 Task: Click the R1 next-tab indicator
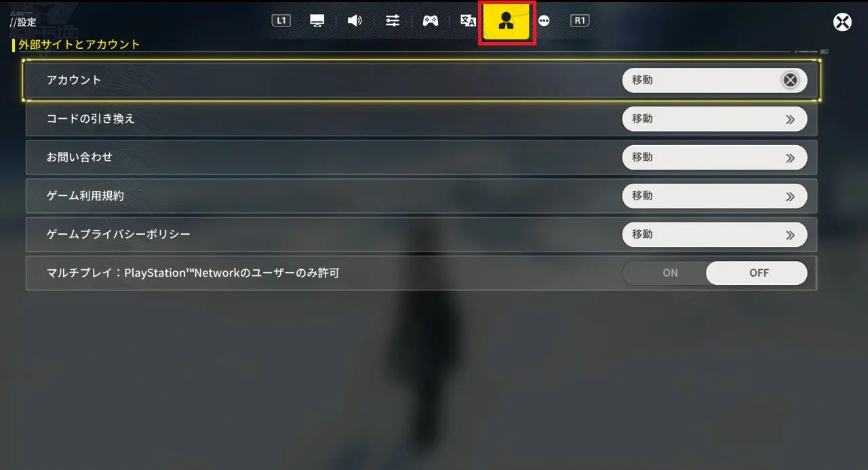coord(580,20)
